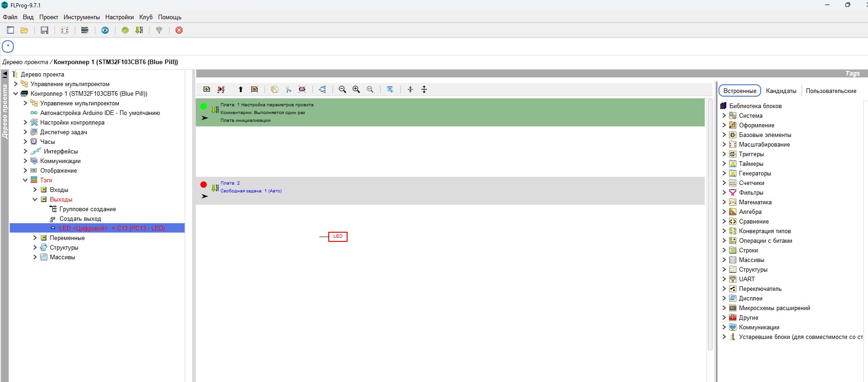Click the scissors cut icon in the board toolbar
The image size is (868, 382).
click(288, 89)
